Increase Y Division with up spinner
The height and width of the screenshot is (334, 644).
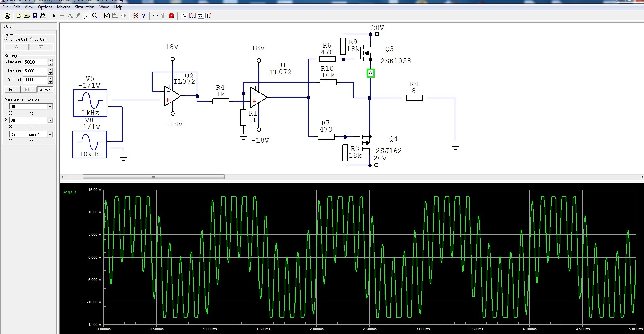coord(51,69)
